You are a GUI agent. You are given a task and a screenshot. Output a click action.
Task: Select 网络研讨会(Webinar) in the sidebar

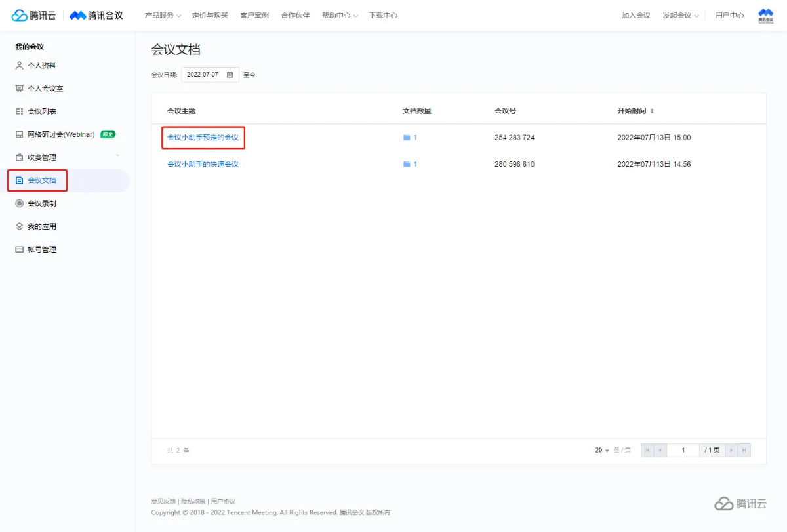(x=61, y=134)
